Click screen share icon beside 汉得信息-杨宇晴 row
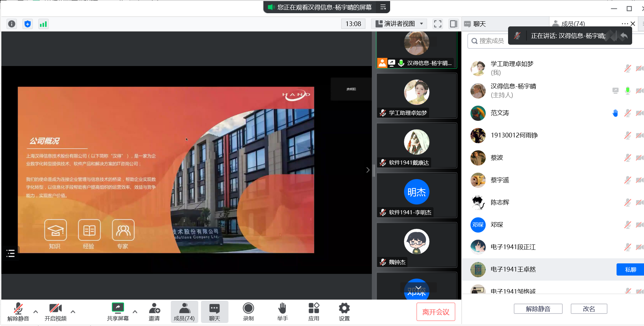Image resolution: width=644 pixels, height=326 pixels. click(x=616, y=91)
